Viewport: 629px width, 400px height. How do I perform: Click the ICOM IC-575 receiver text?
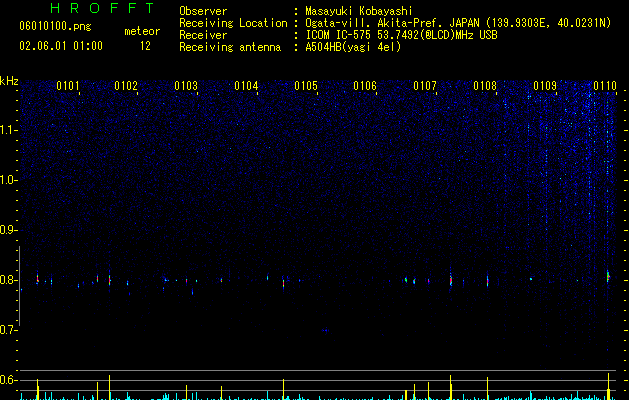click(x=401, y=35)
